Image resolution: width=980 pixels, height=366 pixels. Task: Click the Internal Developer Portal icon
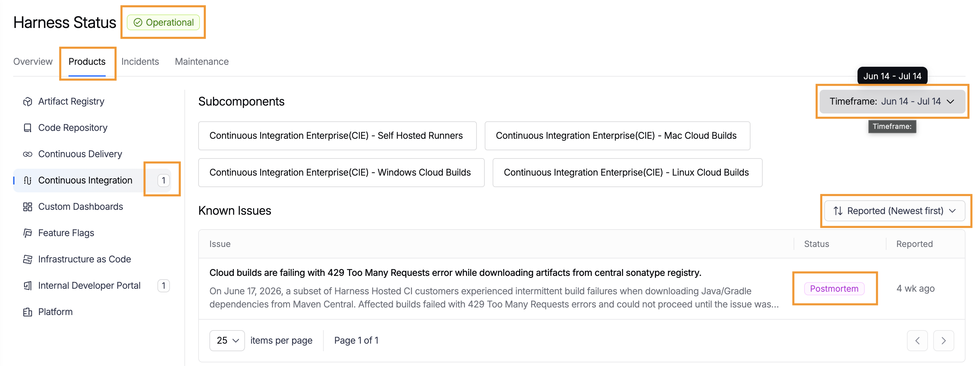(27, 285)
